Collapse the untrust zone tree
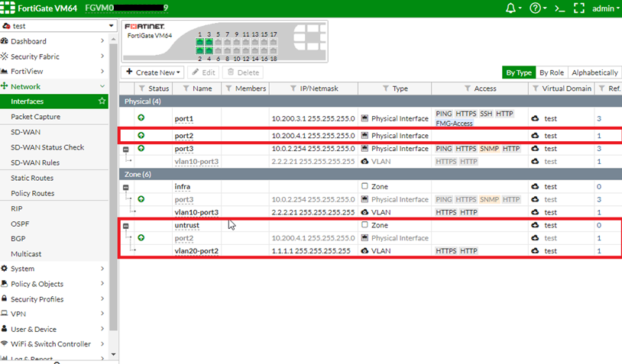622x364 pixels. pos(126,226)
